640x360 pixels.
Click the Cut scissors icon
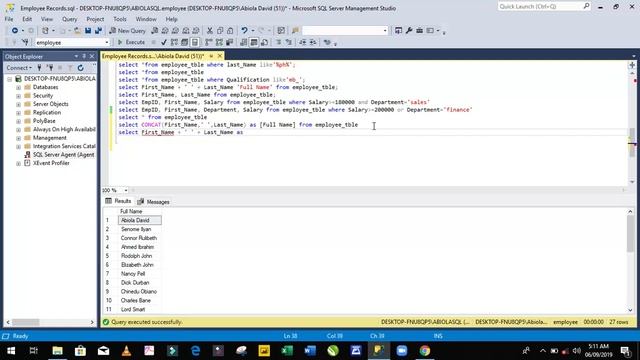click(210, 31)
